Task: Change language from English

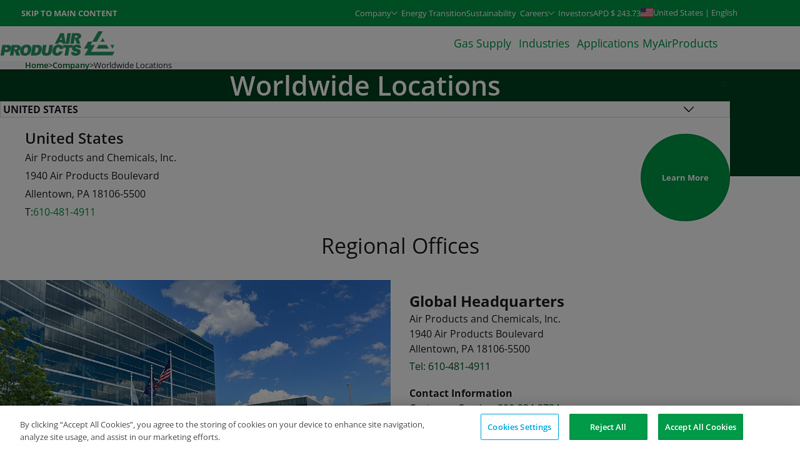Action: (x=724, y=13)
